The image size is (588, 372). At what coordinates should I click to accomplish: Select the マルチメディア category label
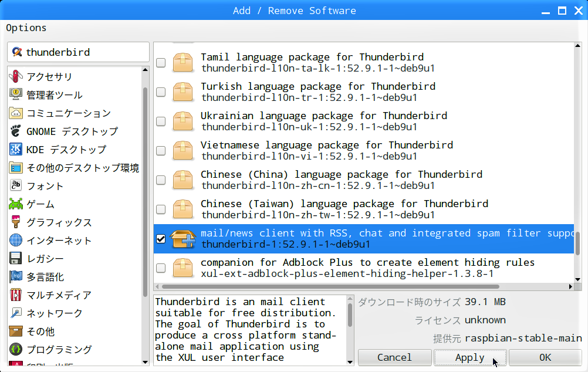(59, 295)
